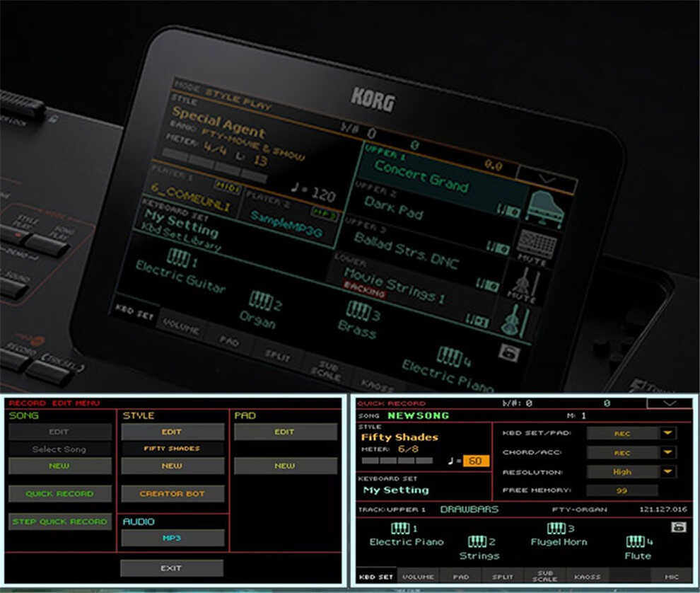
Task: Tap the NEWSONG song name
Action: click(x=419, y=415)
